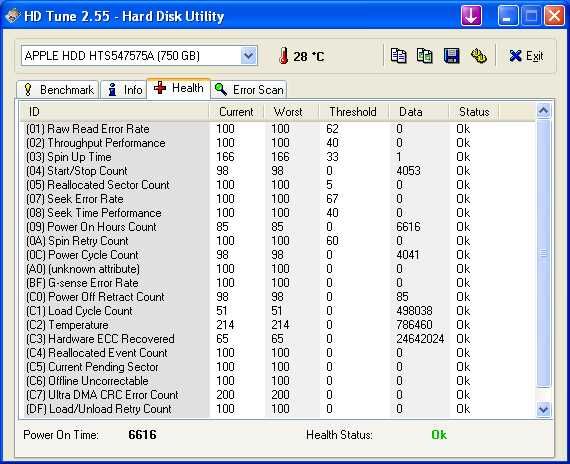This screenshot has height=464, width=570.
Task: Click the scrollbar up arrow
Action: click(x=543, y=110)
